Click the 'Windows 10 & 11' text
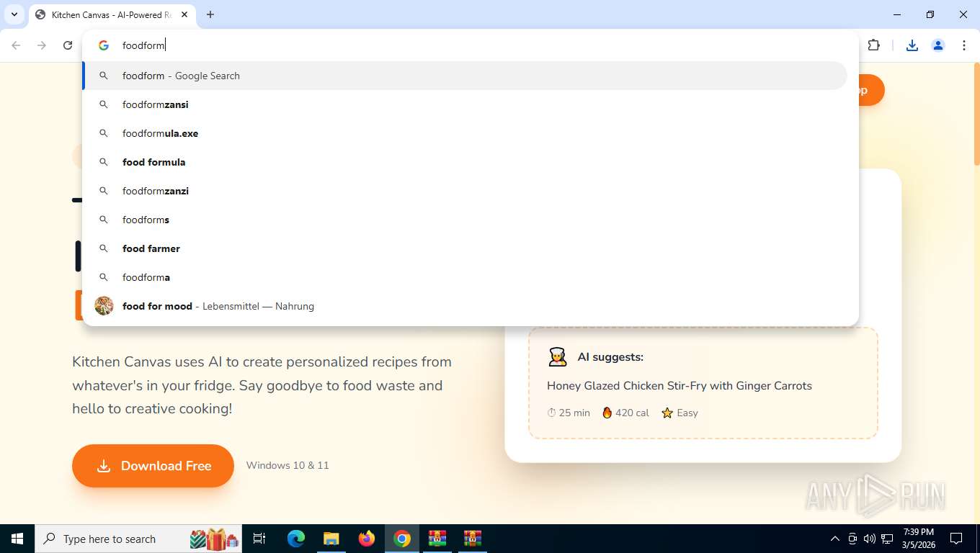 coord(288,465)
